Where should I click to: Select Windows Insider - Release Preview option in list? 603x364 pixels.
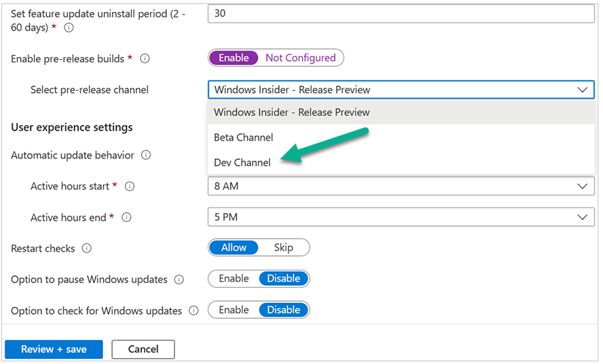click(x=401, y=112)
